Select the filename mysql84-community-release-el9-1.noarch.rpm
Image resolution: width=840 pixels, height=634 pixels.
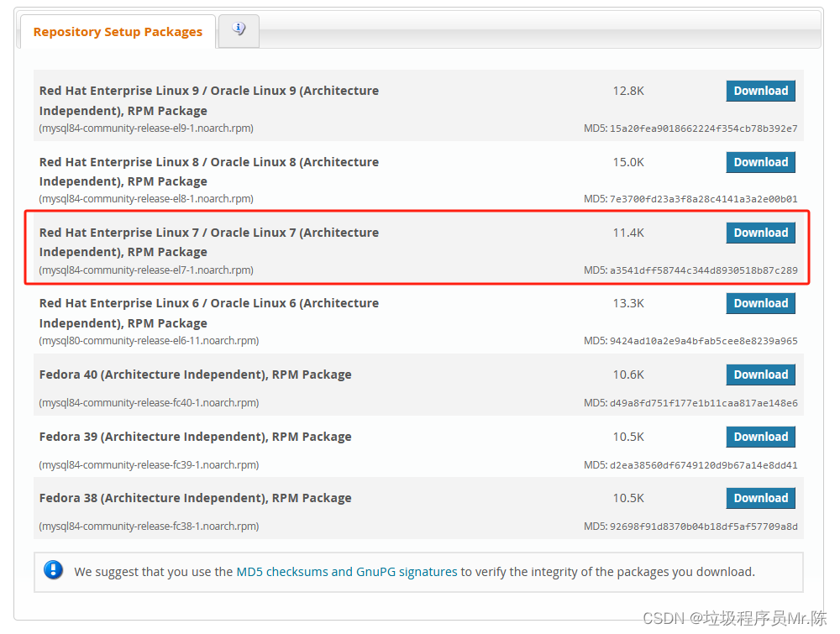(146, 128)
